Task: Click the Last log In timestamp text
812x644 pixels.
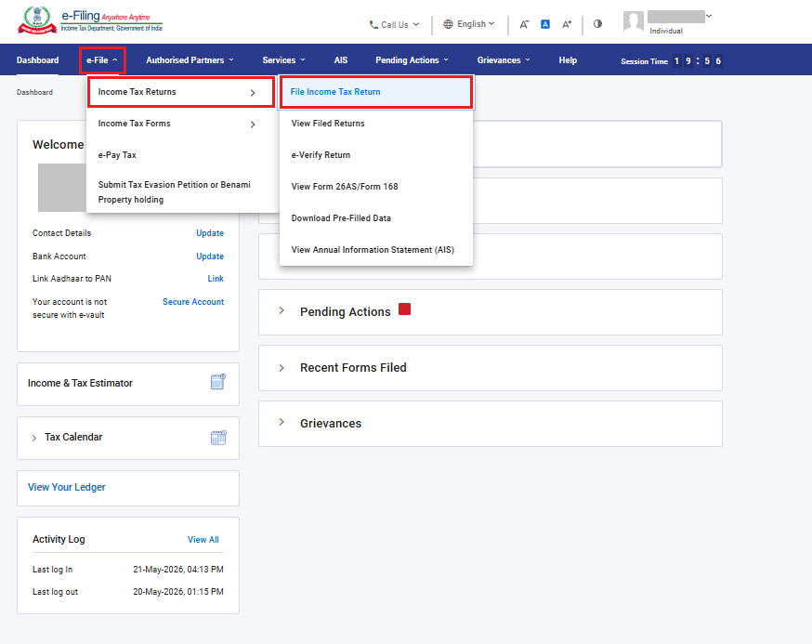Action: (178, 570)
